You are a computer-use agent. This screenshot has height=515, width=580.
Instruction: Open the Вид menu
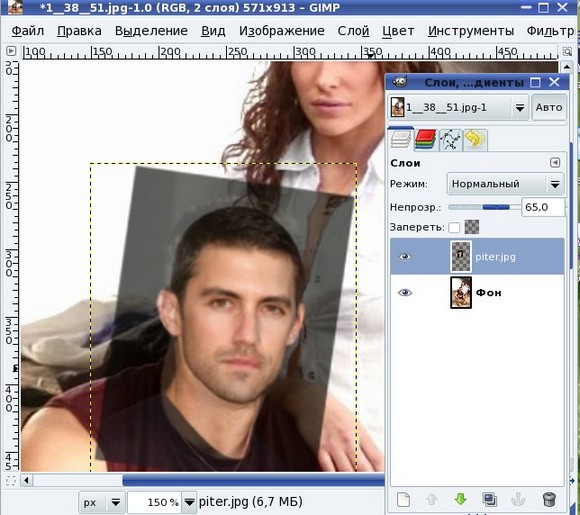[213, 31]
